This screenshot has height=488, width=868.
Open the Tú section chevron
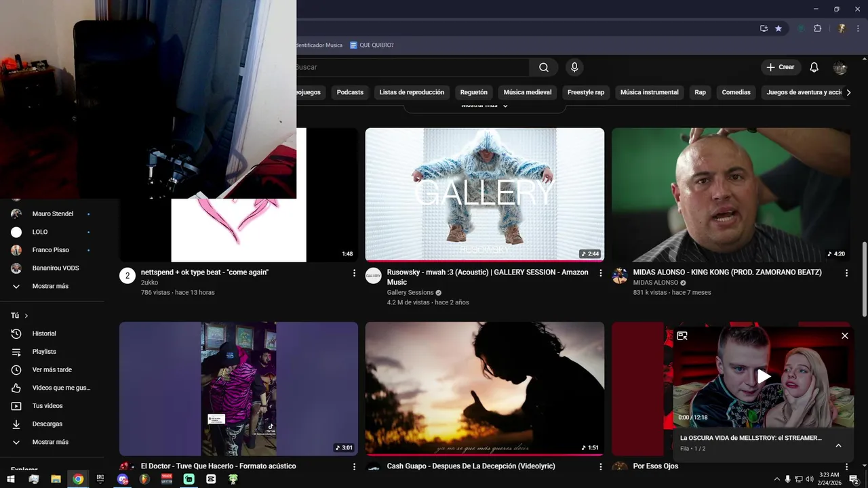pos(26,316)
